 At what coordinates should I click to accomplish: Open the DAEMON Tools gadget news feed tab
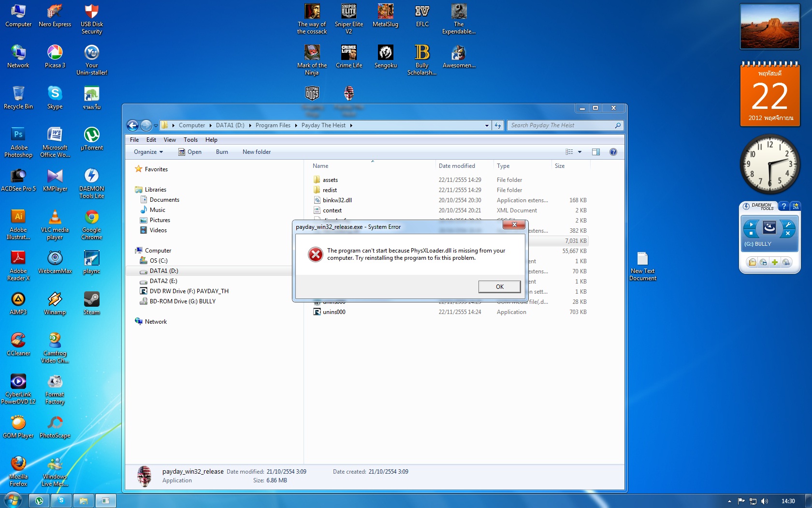click(x=795, y=206)
